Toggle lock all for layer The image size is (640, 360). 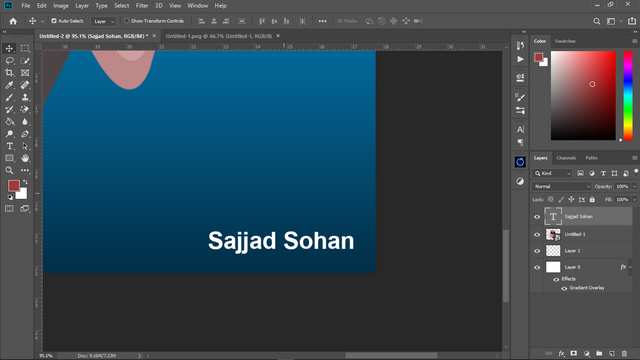[592, 200]
